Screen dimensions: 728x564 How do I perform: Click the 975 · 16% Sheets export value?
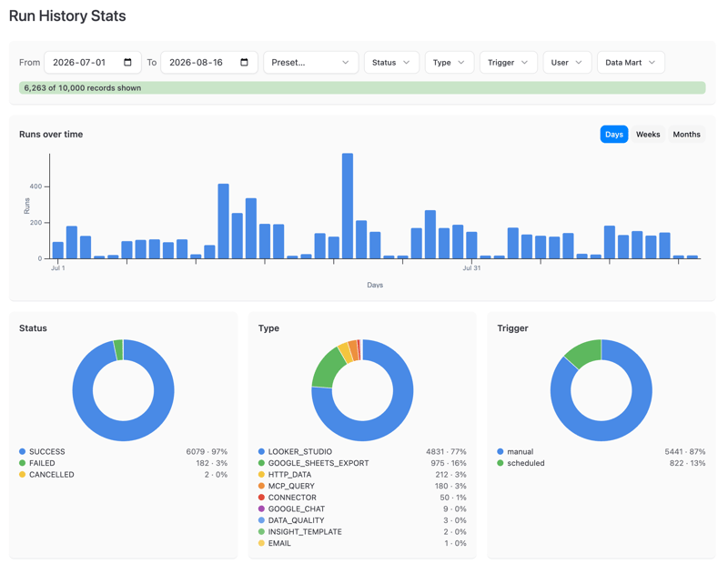pyautogui.click(x=448, y=463)
